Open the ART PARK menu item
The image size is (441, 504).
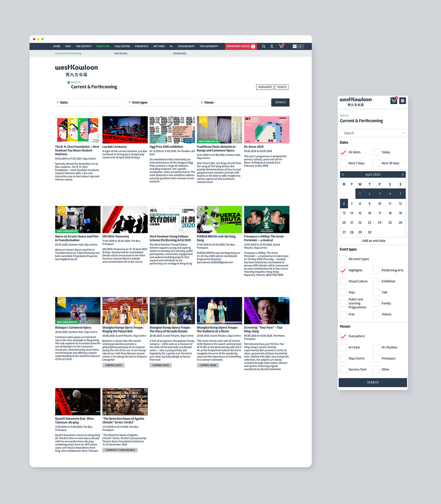pos(159,46)
